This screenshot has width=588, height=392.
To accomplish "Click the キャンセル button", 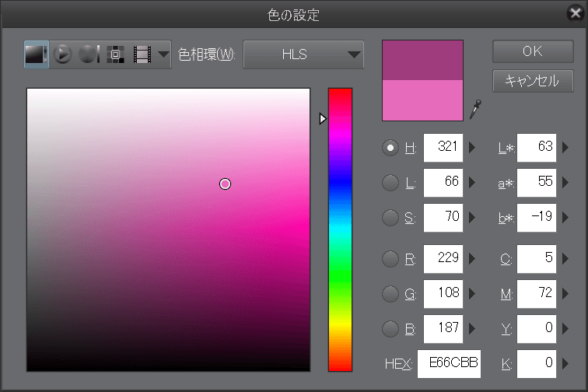I will point(533,81).
